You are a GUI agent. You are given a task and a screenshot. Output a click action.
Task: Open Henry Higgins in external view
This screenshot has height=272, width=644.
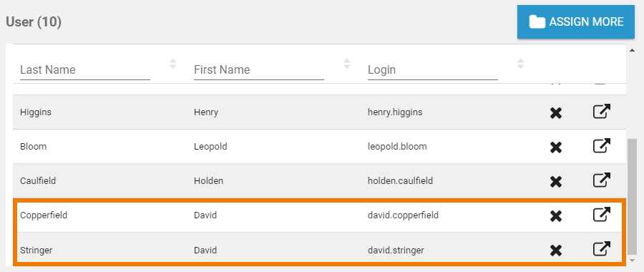(602, 112)
